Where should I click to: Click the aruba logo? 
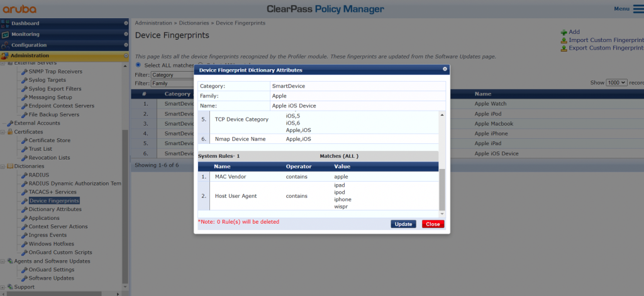tap(19, 9)
